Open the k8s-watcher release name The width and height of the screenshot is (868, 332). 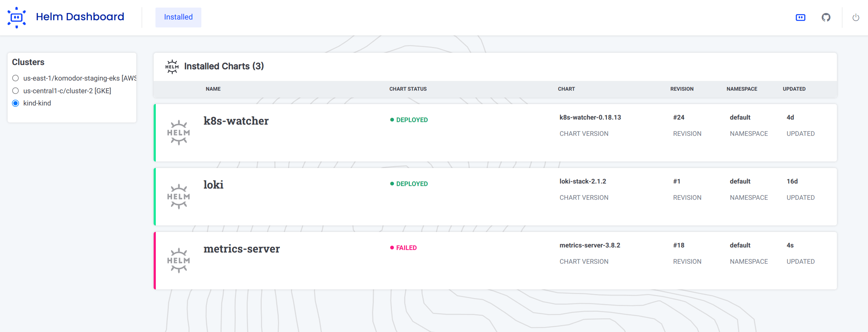click(236, 121)
